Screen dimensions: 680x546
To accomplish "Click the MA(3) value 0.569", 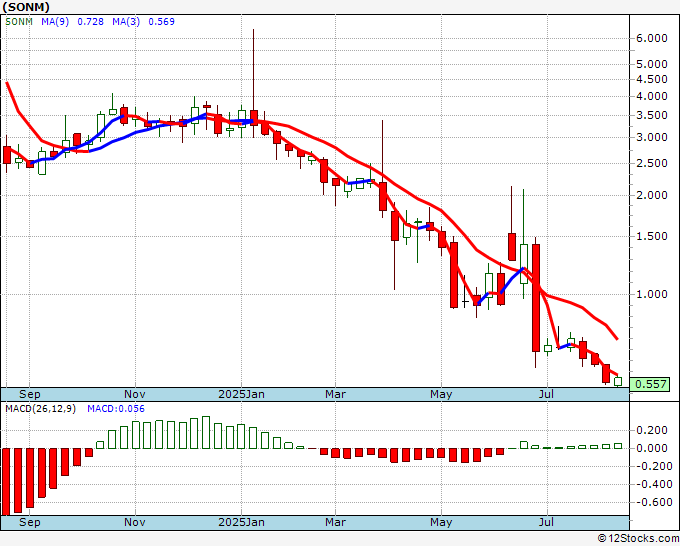I will 161,21.
